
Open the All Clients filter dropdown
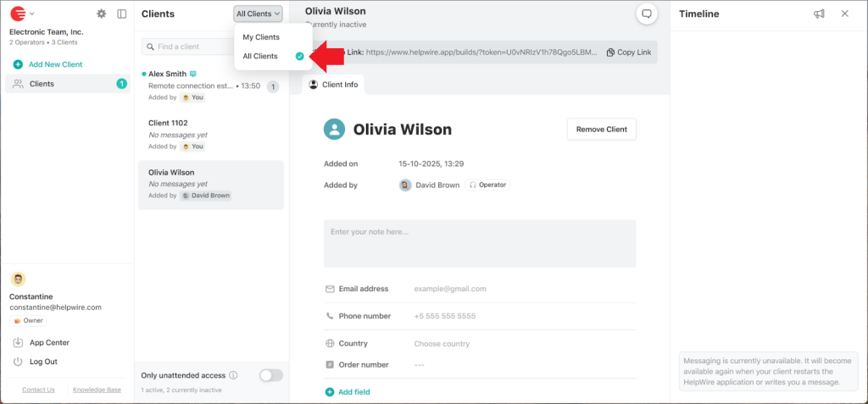pyautogui.click(x=258, y=14)
